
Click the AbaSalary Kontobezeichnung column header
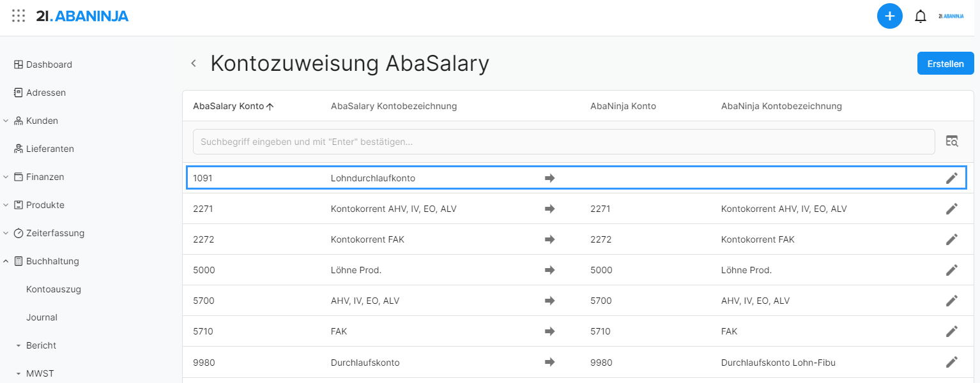tap(394, 106)
